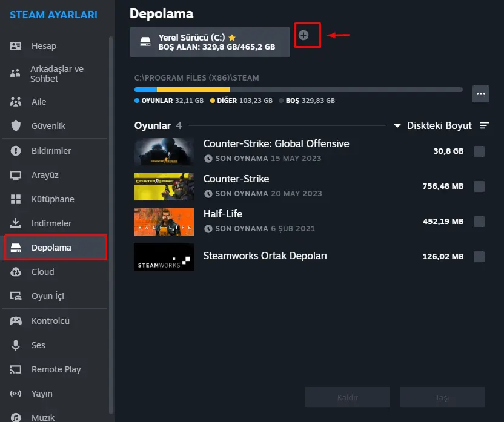Open the Arkadaşlar ve Sohbet section
Viewport: 504px width, 422px height.
(x=55, y=73)
